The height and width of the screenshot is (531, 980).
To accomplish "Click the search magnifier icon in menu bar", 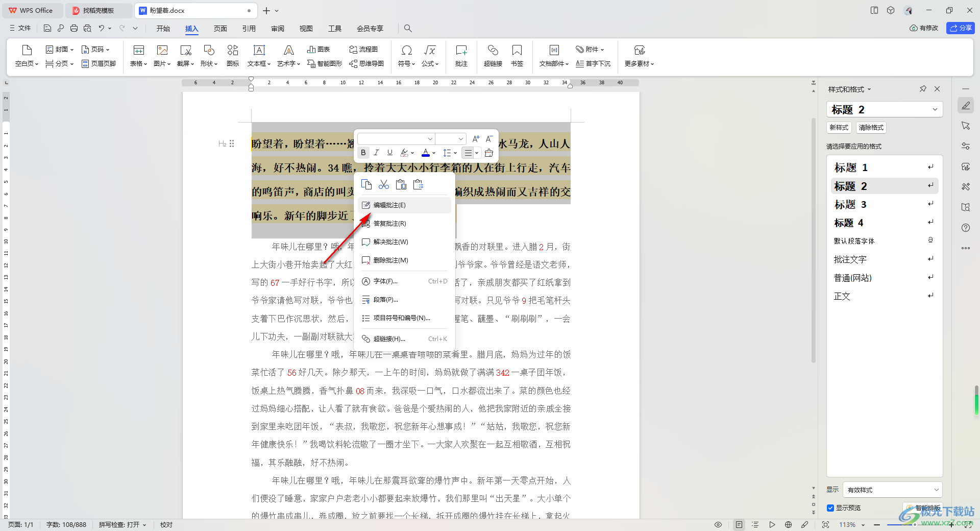I will (408, 29).
